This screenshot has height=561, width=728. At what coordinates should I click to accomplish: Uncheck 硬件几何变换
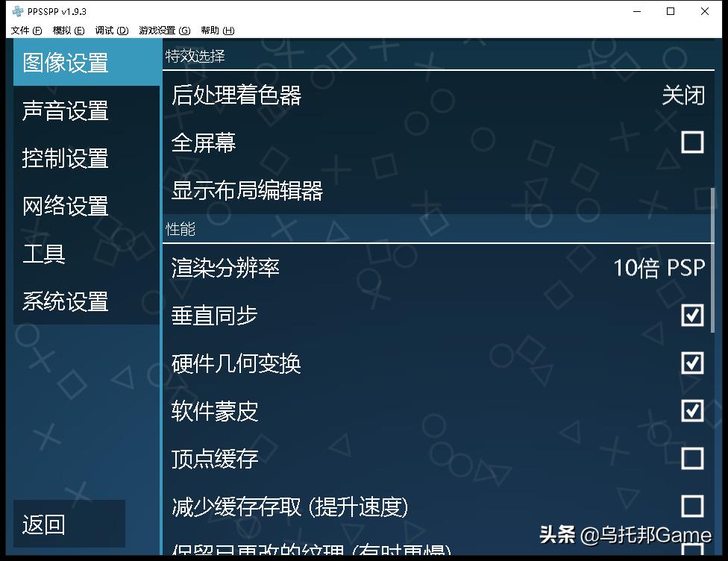pos(692,363)
